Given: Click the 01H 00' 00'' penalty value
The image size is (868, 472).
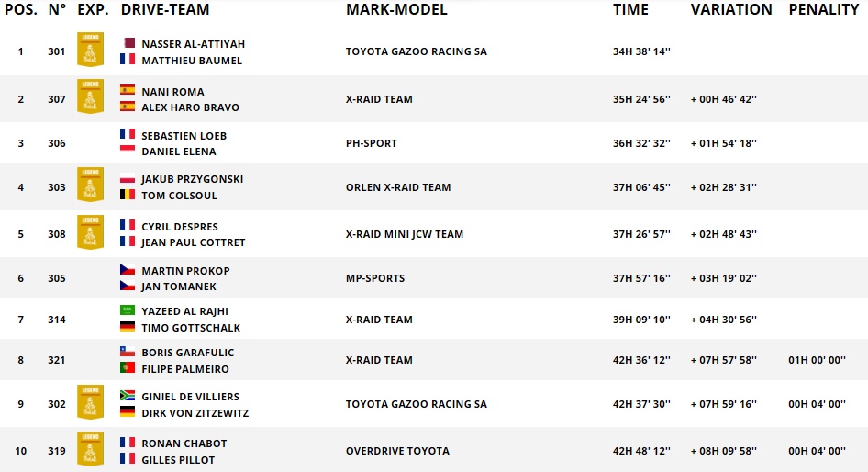Looking at the screenshot, I should click(817, 360).
